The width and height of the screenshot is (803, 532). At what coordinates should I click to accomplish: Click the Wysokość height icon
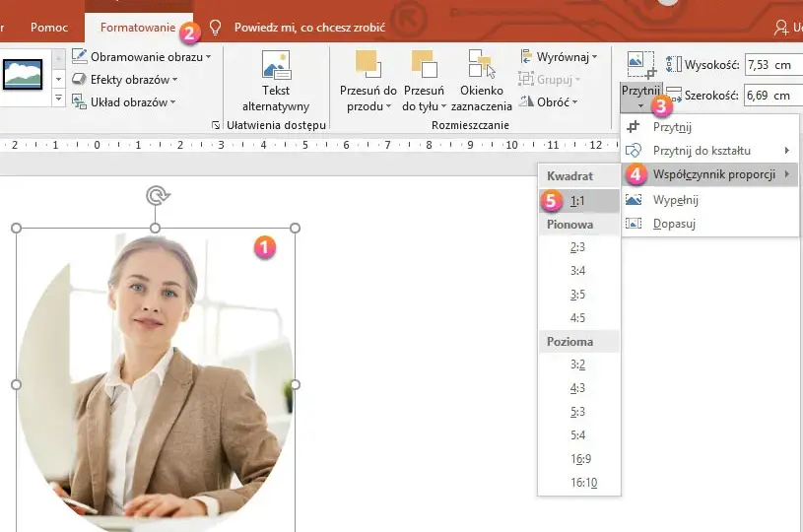(x=673, y=64)
